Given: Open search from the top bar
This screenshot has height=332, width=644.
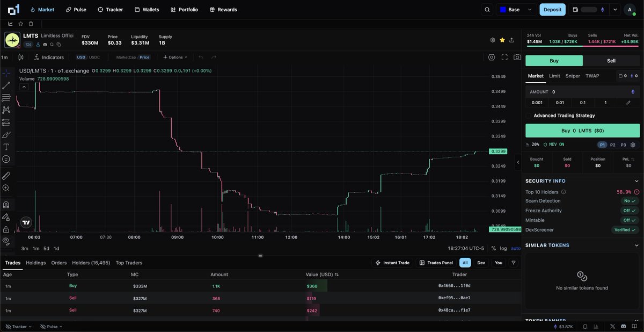Looking at the screenshot, I should (487, 9).
